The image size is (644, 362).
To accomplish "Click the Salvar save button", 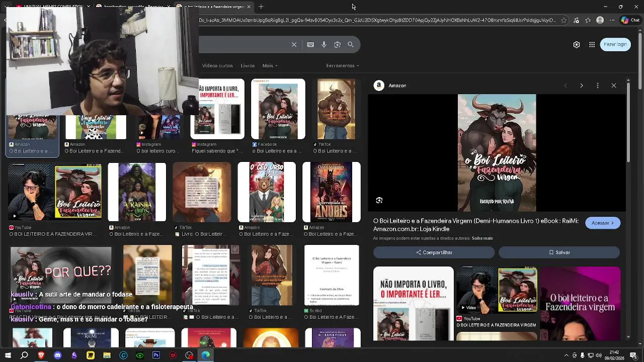I will 559,252.
